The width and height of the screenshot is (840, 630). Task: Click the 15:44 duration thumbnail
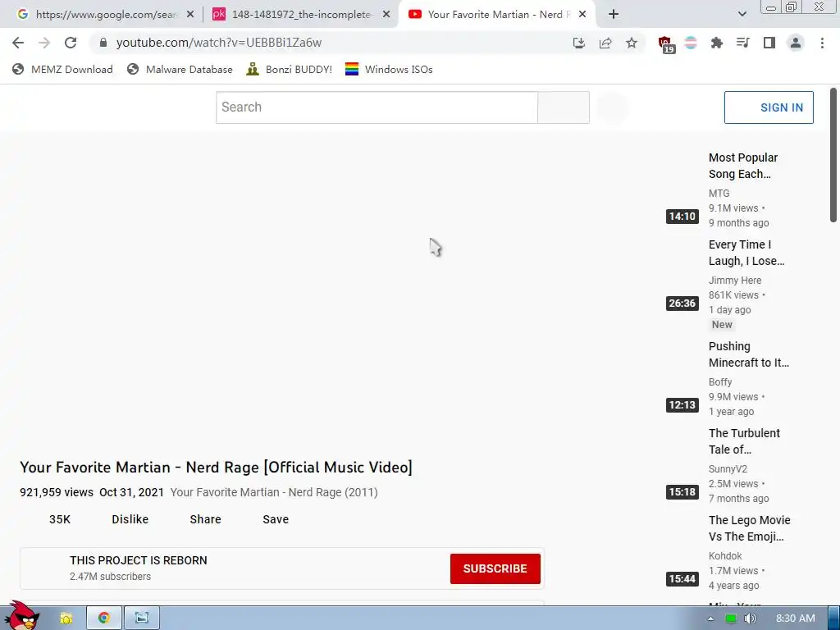[x=682, y=578]
